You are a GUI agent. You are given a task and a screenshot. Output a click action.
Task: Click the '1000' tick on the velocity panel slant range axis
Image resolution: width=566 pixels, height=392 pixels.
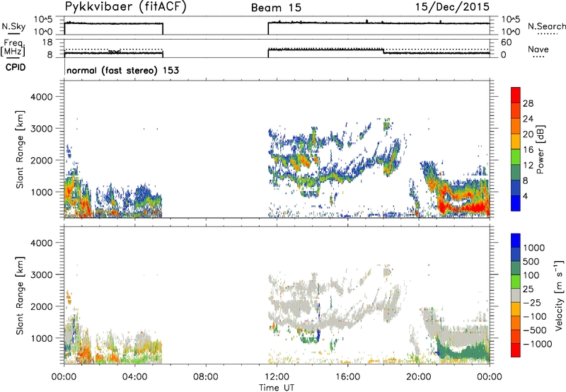point(41,338)
